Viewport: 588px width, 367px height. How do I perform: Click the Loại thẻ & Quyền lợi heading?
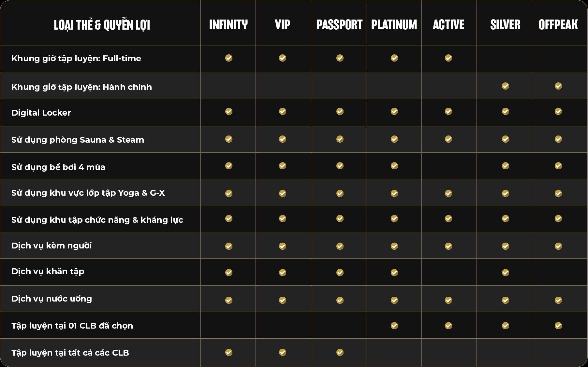tap(102, 25)
